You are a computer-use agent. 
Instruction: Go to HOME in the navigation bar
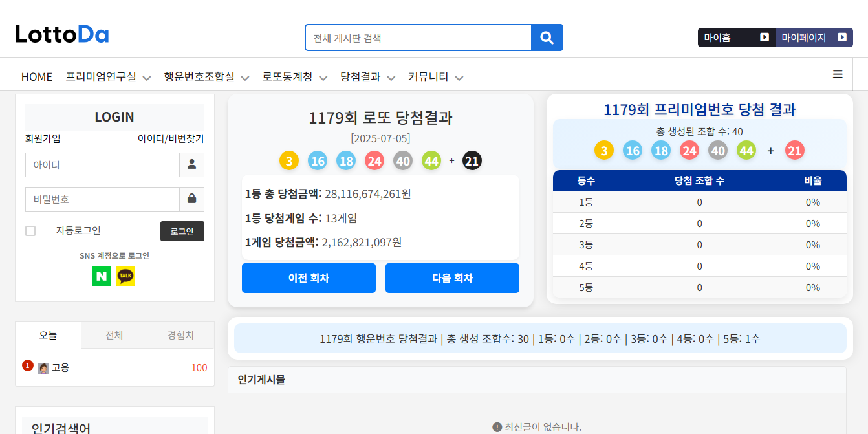pyautogui.click(x=37, y=77)
